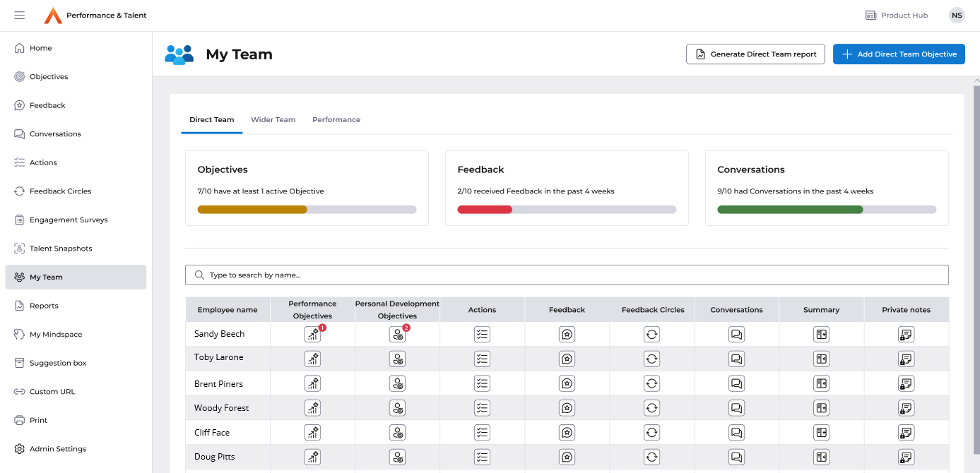Switch to the Wider Team tab
Image resolution: width=980 pixels, height=473 pixels.
[273, 119]
